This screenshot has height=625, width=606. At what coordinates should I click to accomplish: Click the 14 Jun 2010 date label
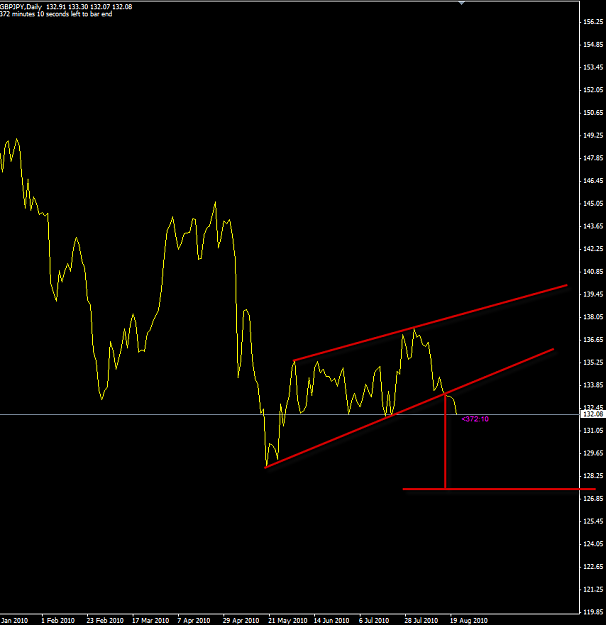pyautogui.click(x=331, y=620)
